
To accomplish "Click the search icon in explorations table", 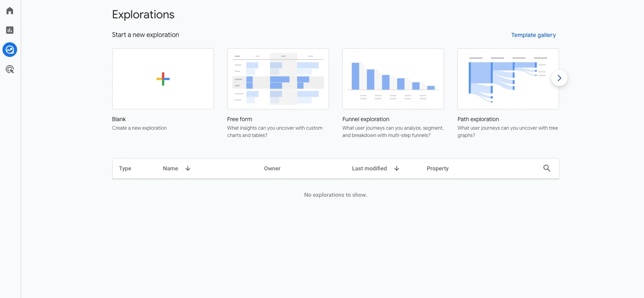I will tap(547, 168).
